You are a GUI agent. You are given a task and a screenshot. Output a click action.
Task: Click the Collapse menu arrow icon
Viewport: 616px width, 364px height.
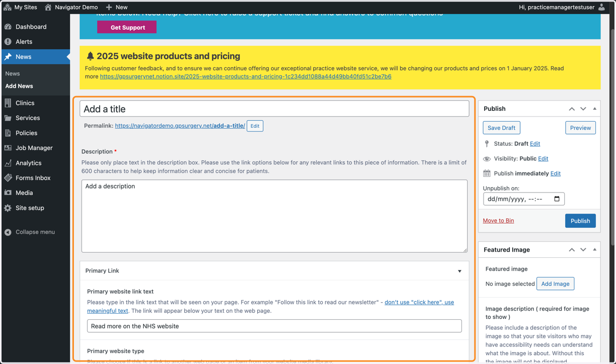click(x=8, y=232)
